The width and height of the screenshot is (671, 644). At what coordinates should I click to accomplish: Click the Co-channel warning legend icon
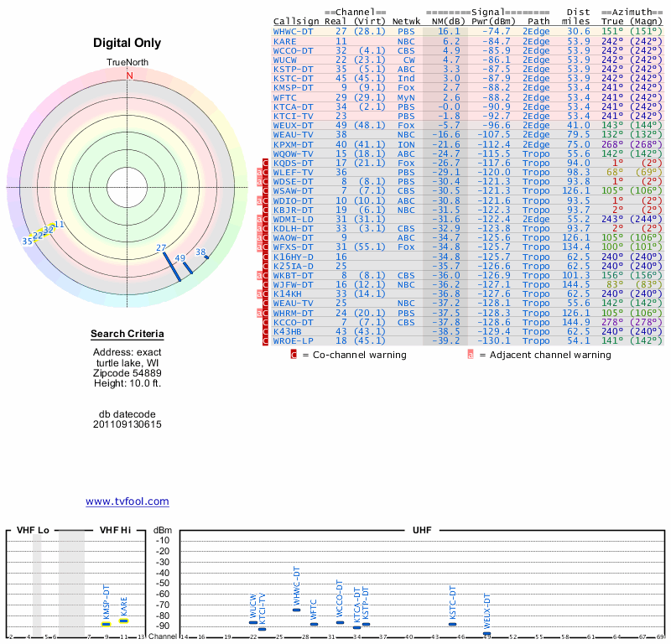294,355
